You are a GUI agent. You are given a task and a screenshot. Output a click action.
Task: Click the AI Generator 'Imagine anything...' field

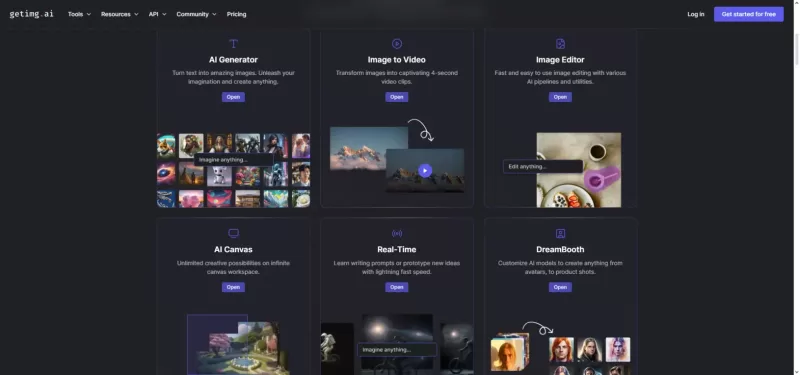[233, 160]
